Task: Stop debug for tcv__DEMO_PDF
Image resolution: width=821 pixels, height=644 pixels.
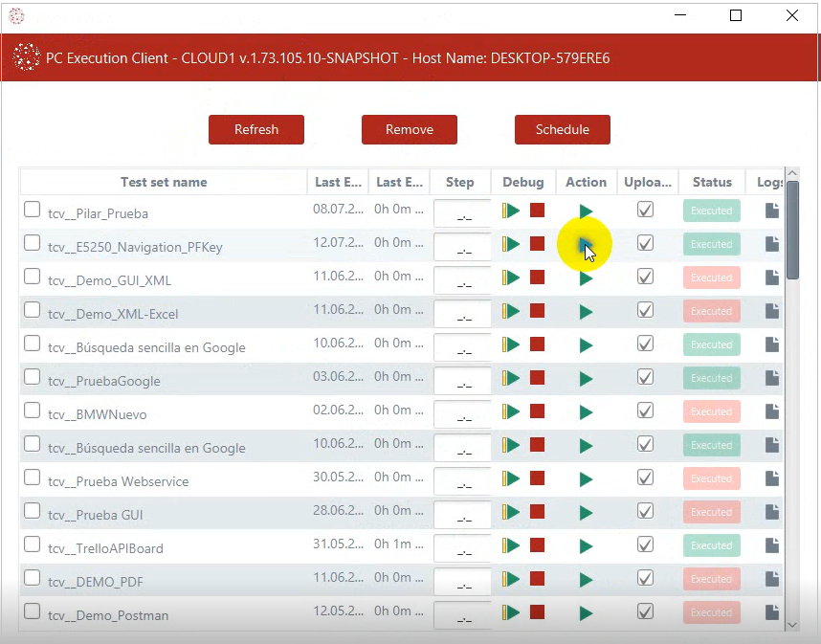Action: [537, 579]
